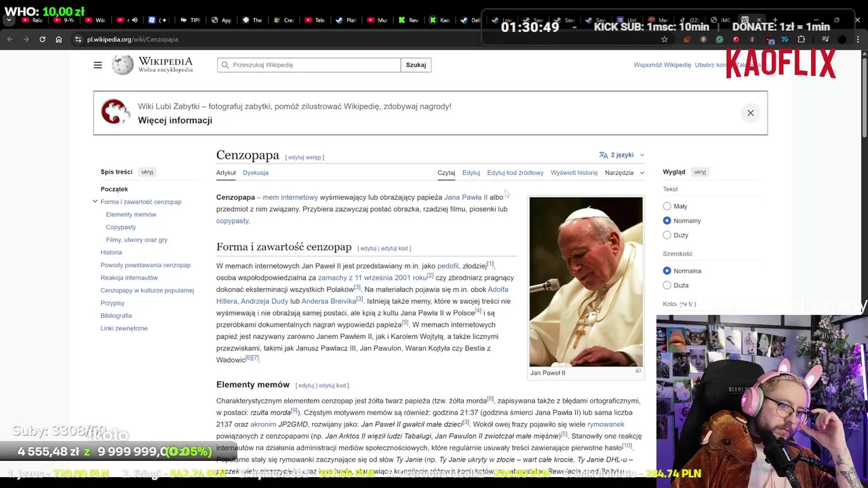Viewport: 868px width, 488px height.
Task: Click the green Grammarly extension icon
Action: pos(719,39)
